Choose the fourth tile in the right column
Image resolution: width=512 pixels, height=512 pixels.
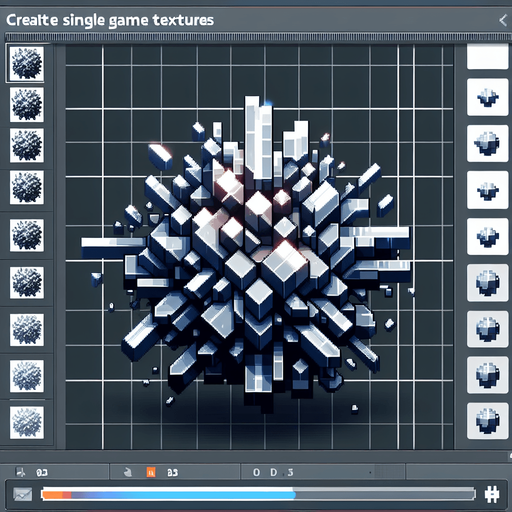[x=487, y=190]
